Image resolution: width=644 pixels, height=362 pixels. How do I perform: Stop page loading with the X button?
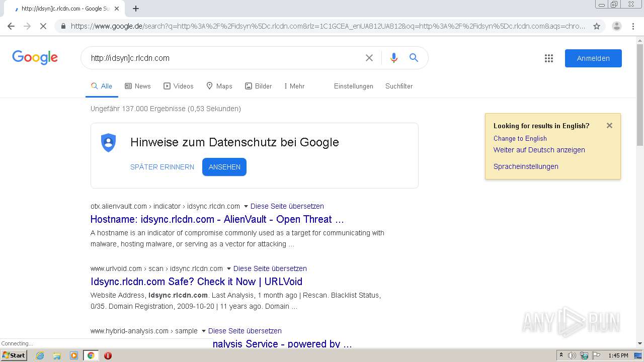coord(43,26)
